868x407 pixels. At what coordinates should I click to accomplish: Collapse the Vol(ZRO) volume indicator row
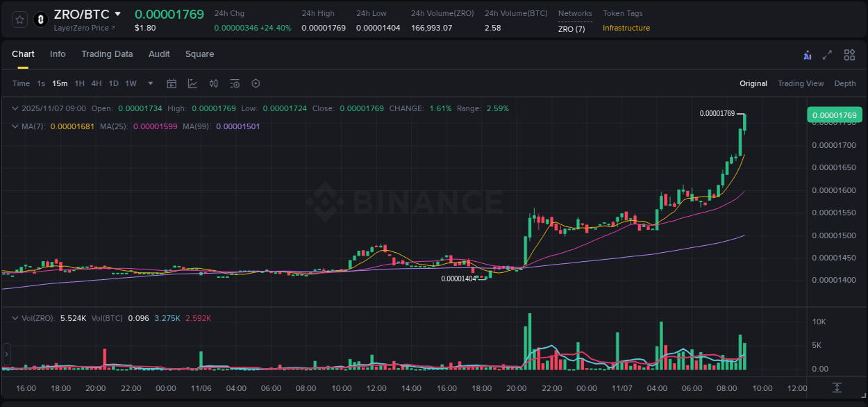pos(15,317)
